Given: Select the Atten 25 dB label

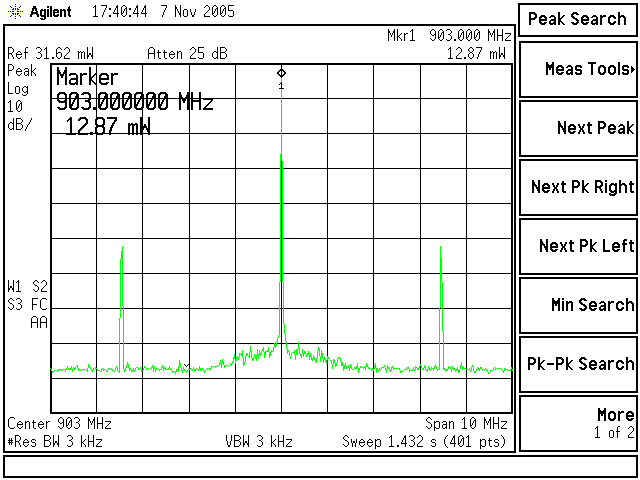Looking at the screenshot, I should coord(187,53).
